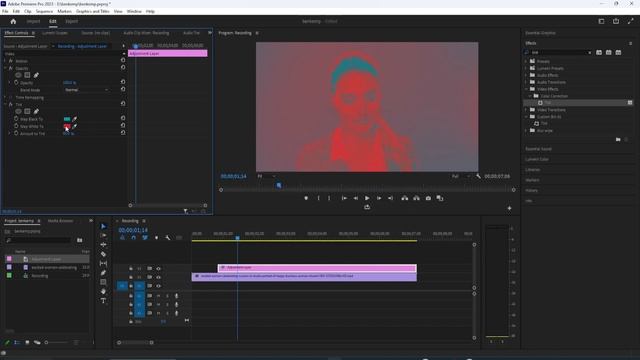Screen dimensions: 640x360
Task: Add a marker in Program Monitor
Action: pos(306,198)
